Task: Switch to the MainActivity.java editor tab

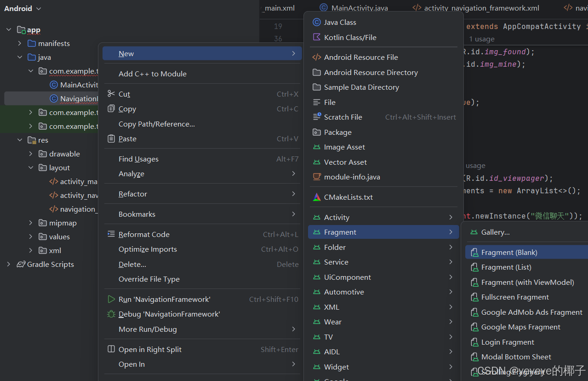Action: point(354,8)
